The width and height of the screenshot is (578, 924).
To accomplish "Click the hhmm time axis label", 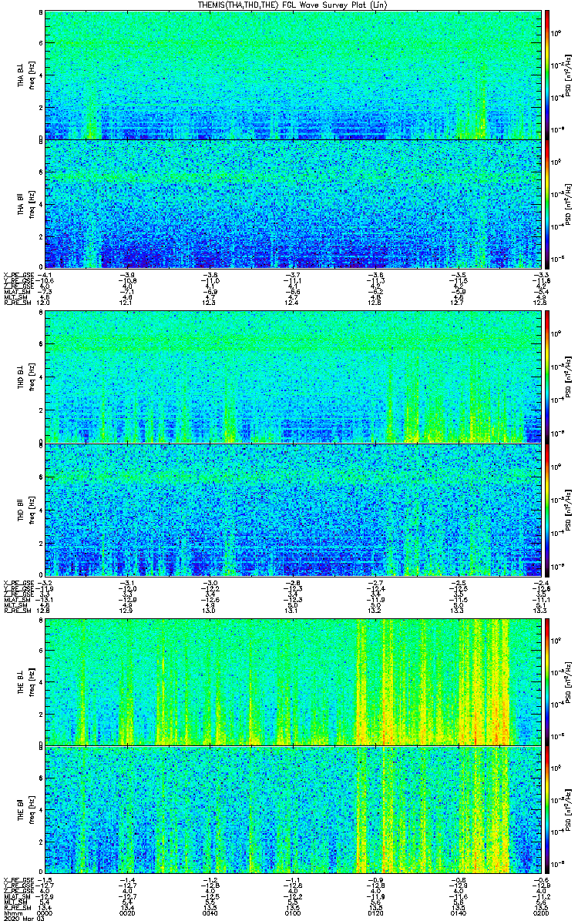I will click(12, 912).
